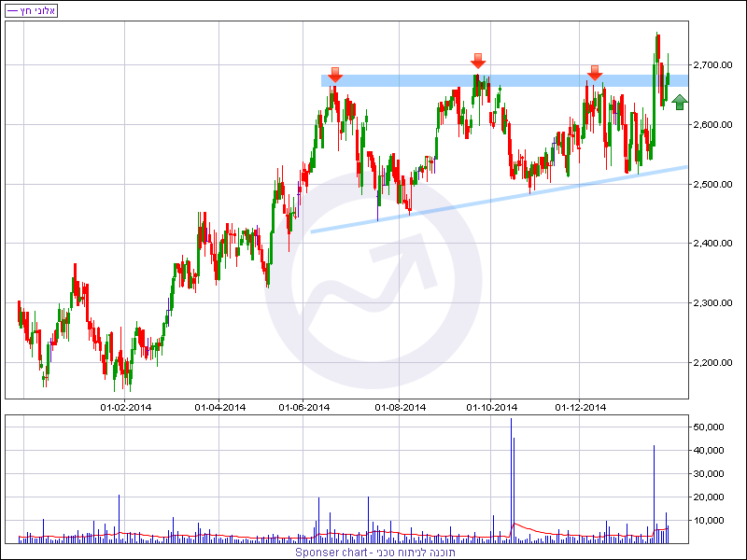Click the 01-02-2014 date label
Image resolution: width=747 pixels, height=560 pixels.
(125, 407)
